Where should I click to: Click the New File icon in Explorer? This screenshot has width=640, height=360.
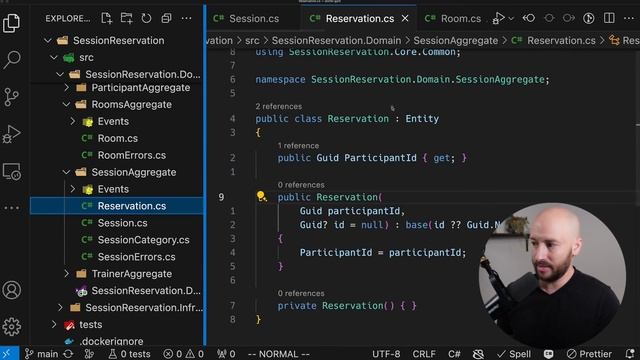[x=107, y=18]
